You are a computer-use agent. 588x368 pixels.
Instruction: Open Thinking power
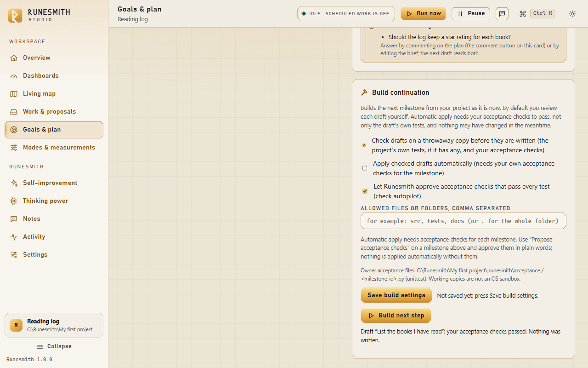[x=54, y=201]
